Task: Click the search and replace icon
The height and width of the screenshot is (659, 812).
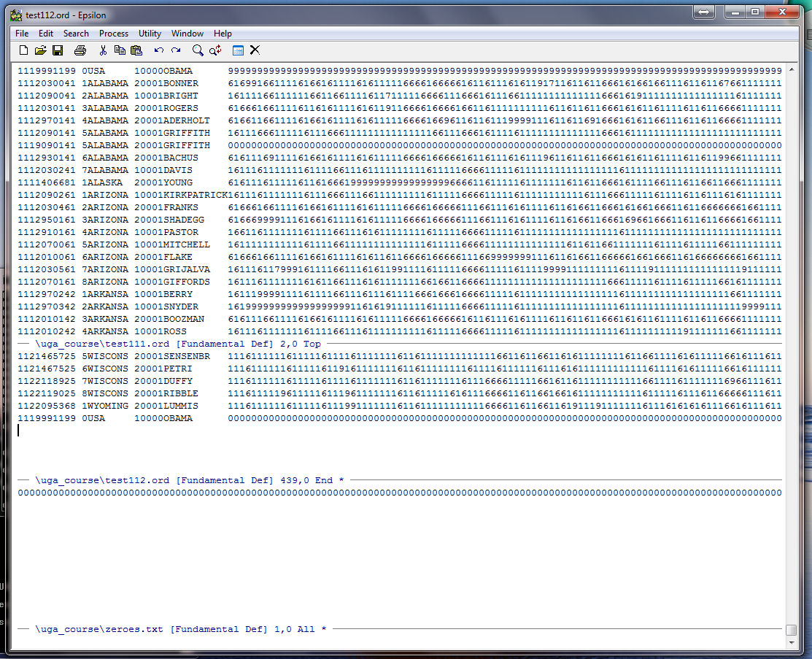Action: (215, 50)
